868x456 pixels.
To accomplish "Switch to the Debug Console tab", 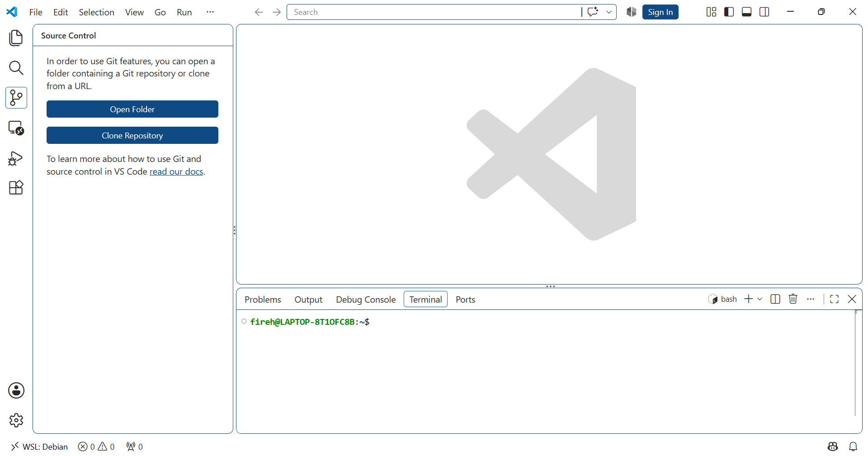I will 366,299.
